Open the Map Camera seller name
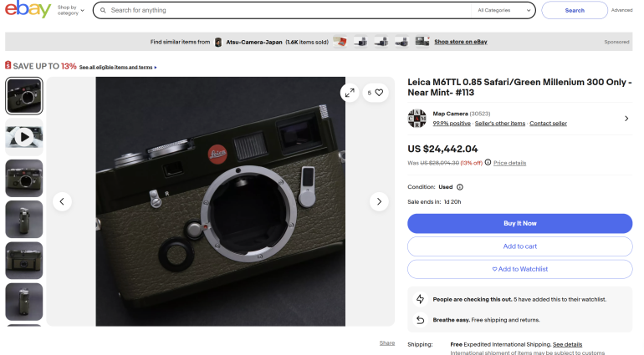Viewport: 644px width, 355px height. pos(450,114)
